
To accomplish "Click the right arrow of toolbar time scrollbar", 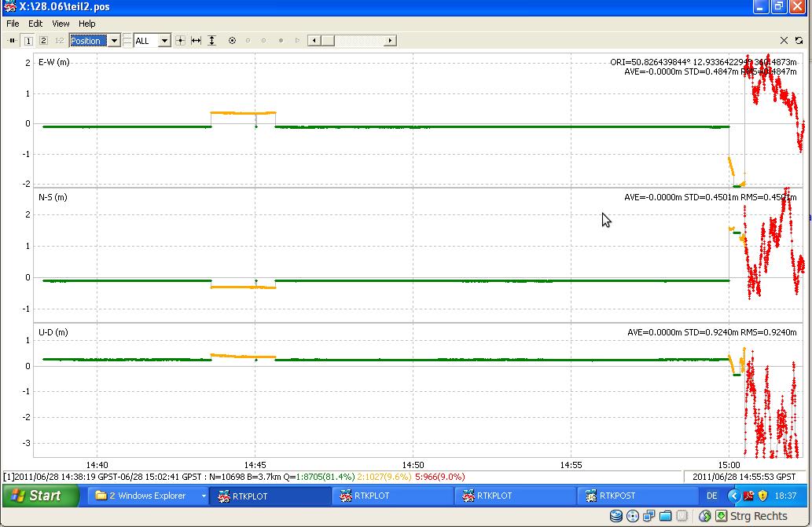I will (x=390, y=40).
